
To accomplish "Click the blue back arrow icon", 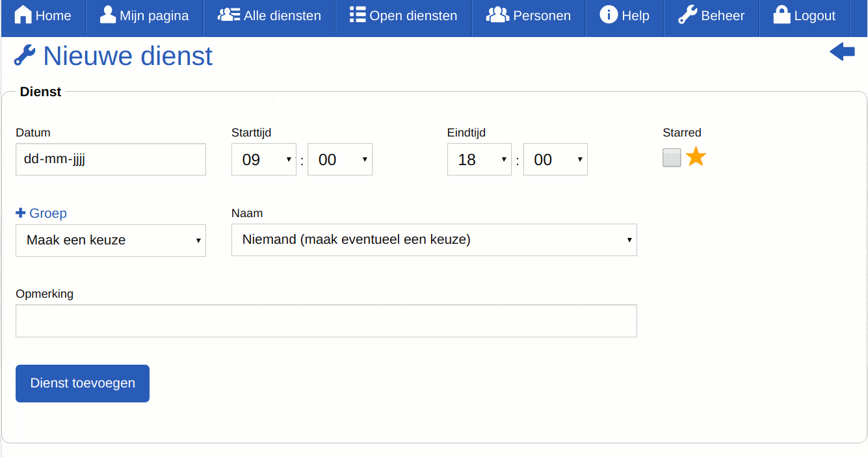I will point(842,52).
